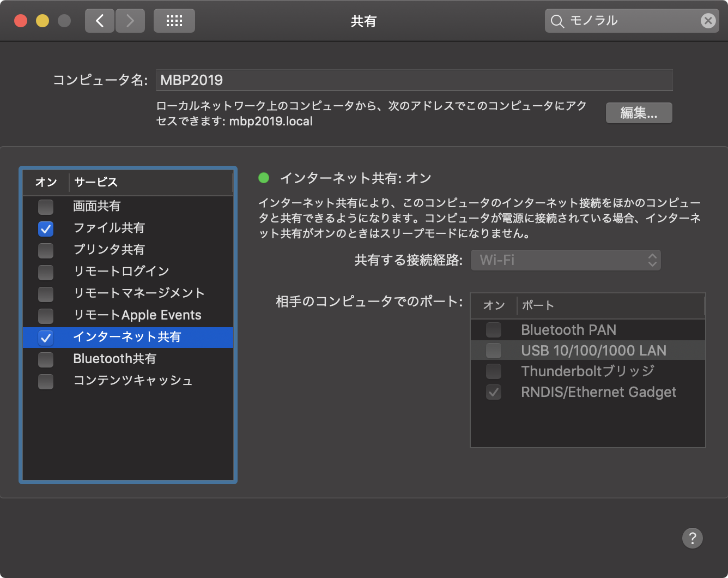The width and height of the screenshot is (728, 578).
Task: Open the Show All preferences grid
Action: [174, 20]
